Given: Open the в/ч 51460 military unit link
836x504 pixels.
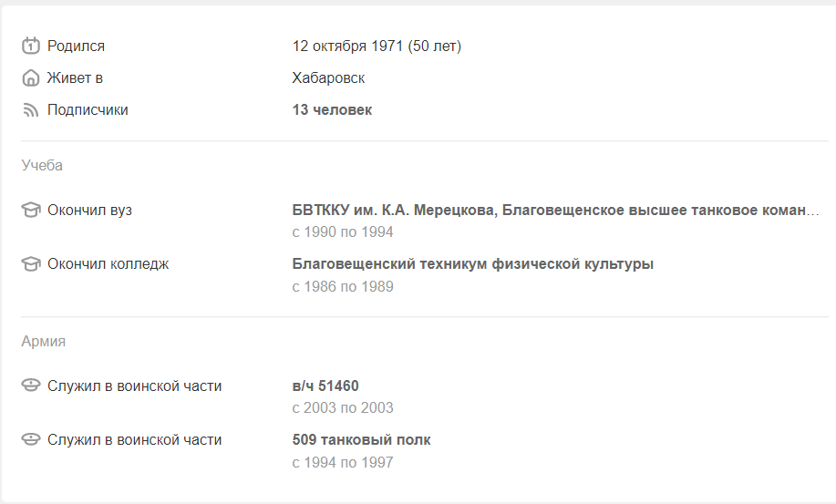Looking at the screenshot, I should point(325,386).
